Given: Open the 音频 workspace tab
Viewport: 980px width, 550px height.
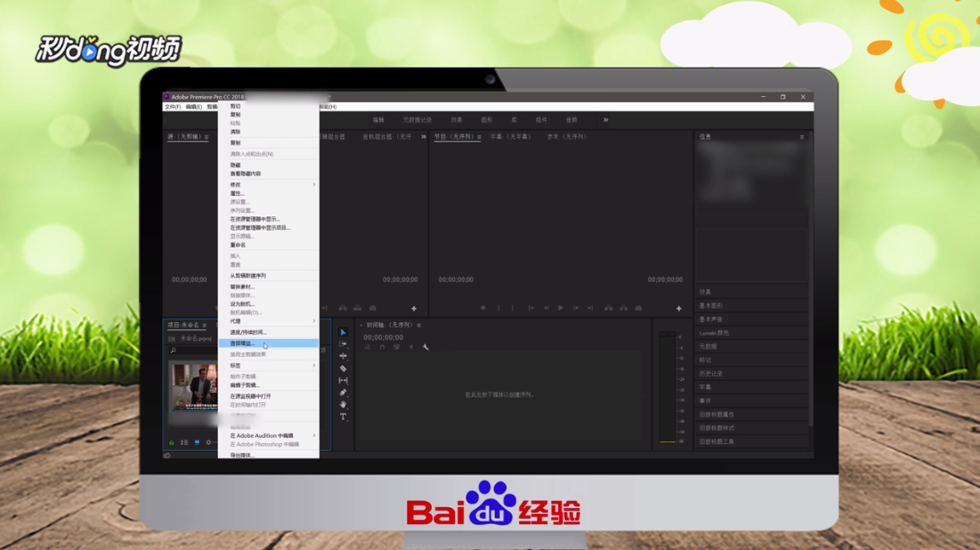Looking at the screenshot, I should pyautogui.click(x=571, y=120).
